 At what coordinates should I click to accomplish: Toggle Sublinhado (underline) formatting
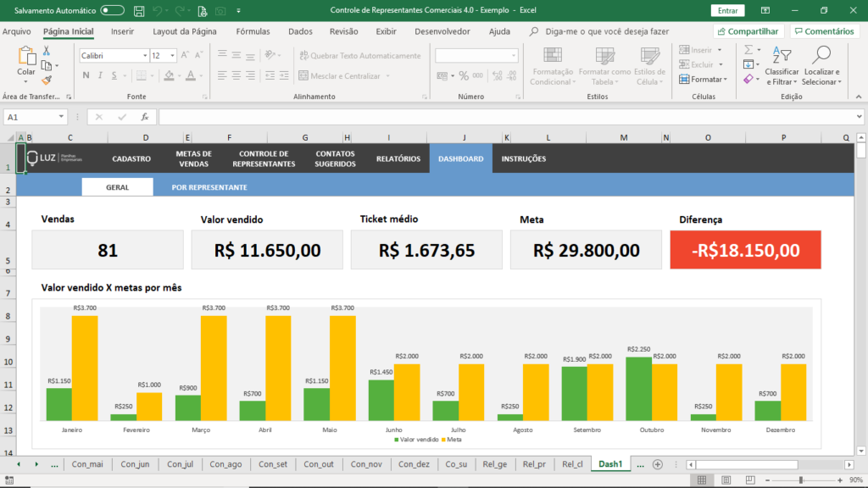(x=114, y=75)
